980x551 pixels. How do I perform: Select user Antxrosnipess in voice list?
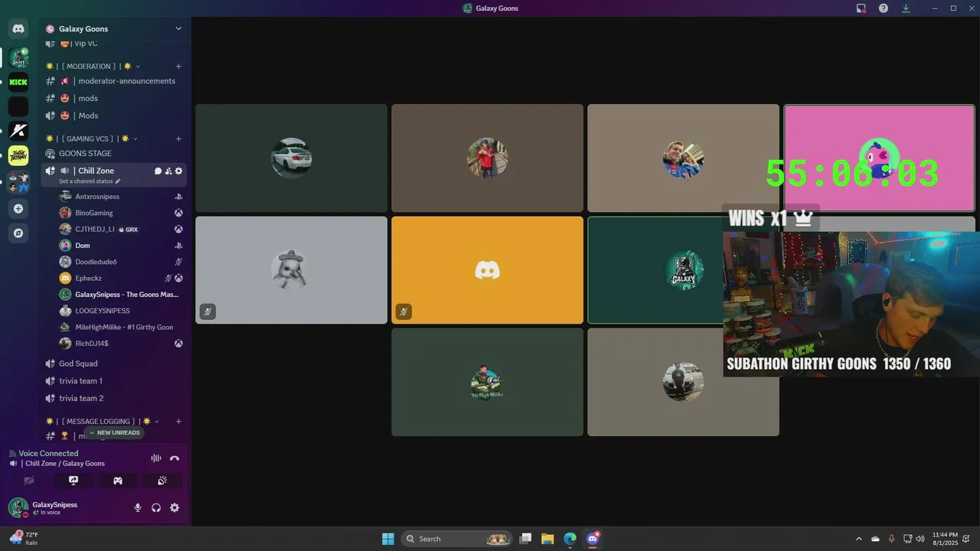pos(120,197)
